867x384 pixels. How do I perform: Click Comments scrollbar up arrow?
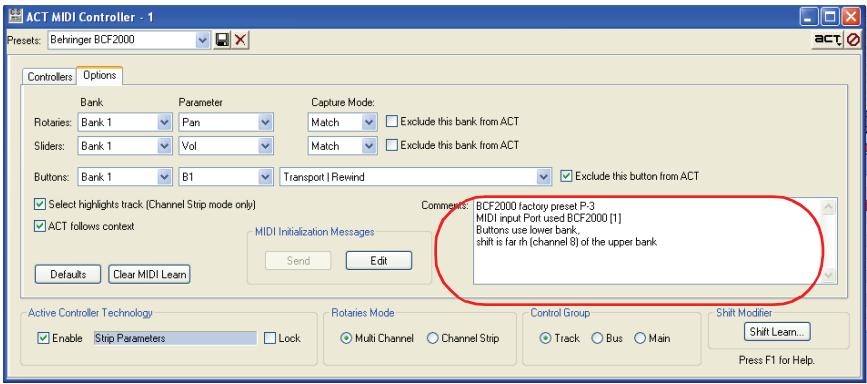pos(829,206)
